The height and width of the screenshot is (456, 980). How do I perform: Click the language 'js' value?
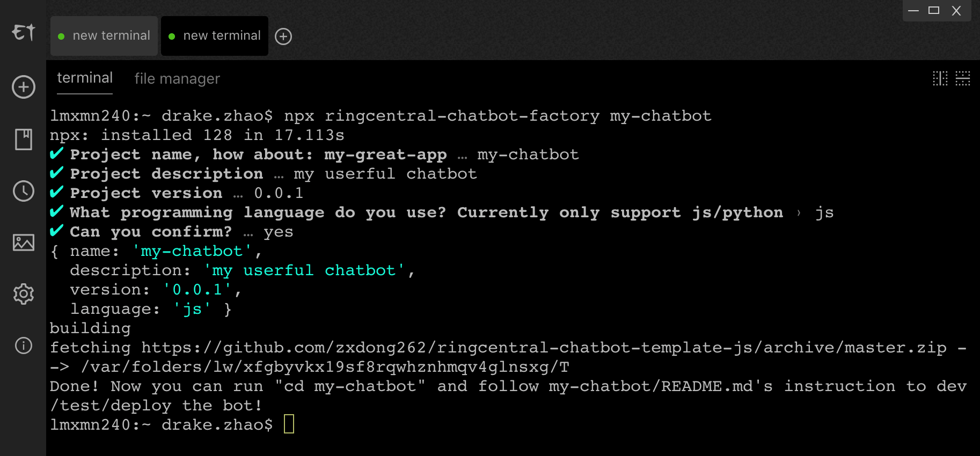pos(192,309)
